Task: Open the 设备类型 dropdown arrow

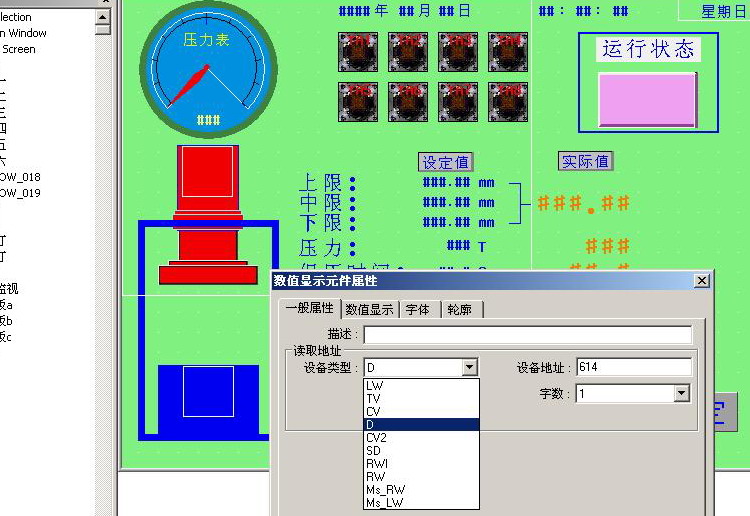Action: tap(470, 368)
